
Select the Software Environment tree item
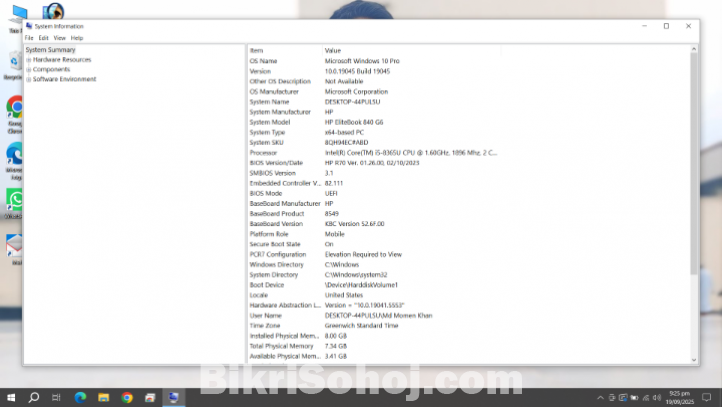(x=64, y=79)
